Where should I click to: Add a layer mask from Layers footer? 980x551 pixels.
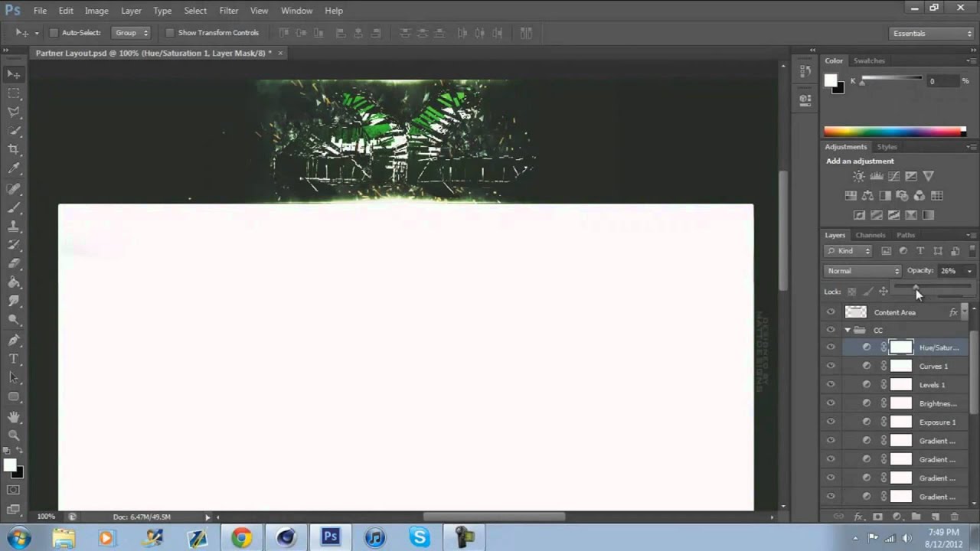(877, 517)
